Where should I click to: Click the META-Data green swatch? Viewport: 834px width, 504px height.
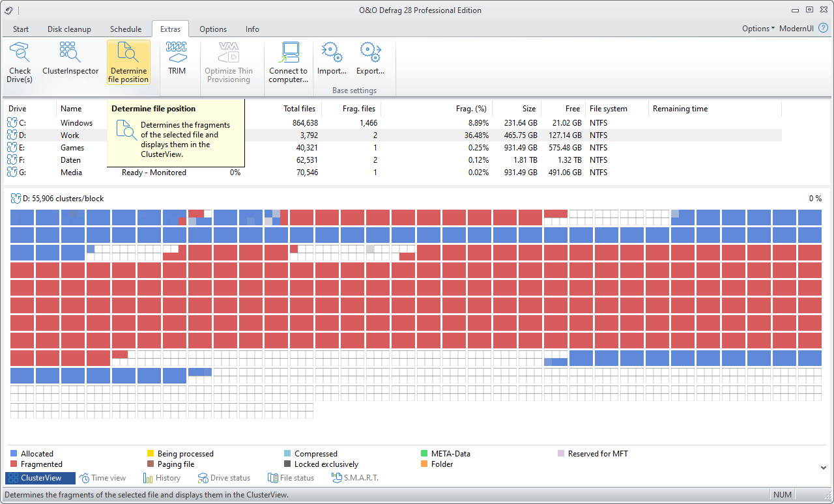click(x=425, y=453)
